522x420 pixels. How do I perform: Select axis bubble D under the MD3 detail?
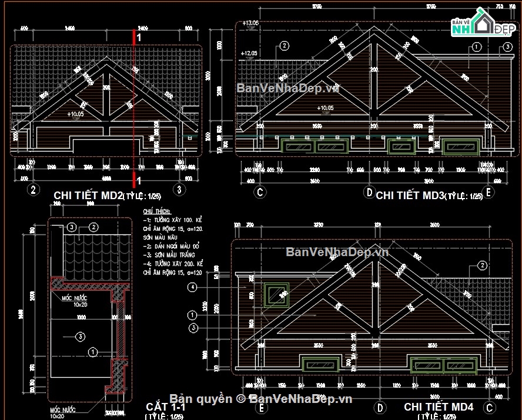tap(369, 191)
